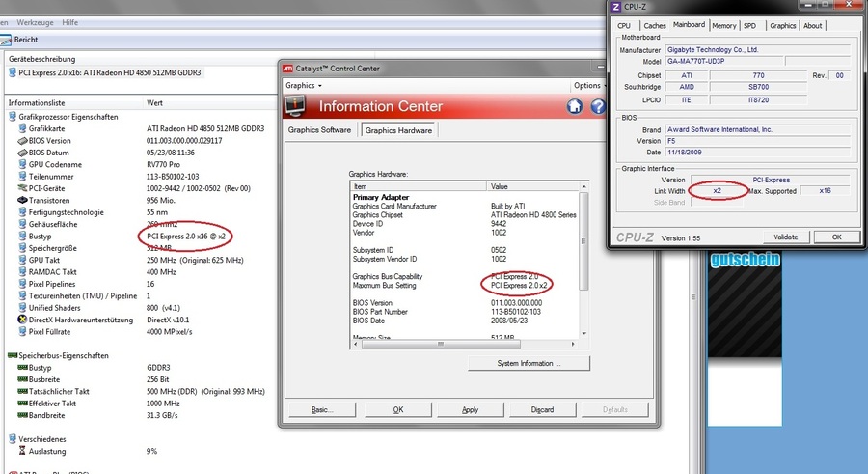868x474 pixels.
Task: Click the gutschein banner thumbnail
Action: [746, 338]
